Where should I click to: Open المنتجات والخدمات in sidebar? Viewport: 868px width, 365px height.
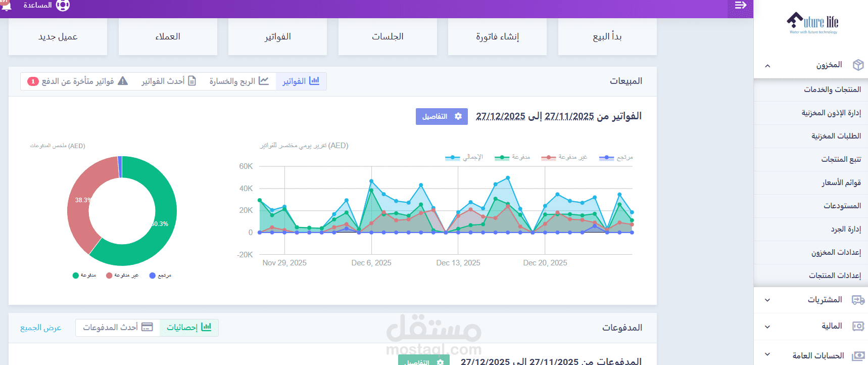tap(811, 89)
